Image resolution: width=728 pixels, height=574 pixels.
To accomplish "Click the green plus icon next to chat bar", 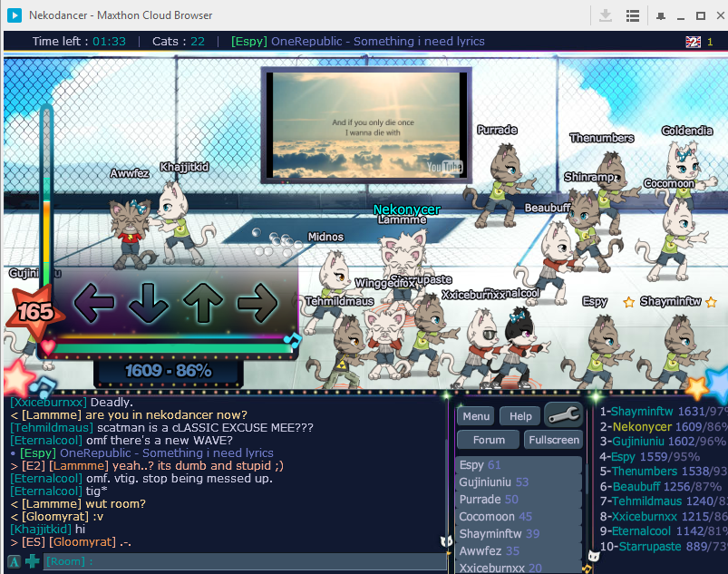I will (31, 562).
